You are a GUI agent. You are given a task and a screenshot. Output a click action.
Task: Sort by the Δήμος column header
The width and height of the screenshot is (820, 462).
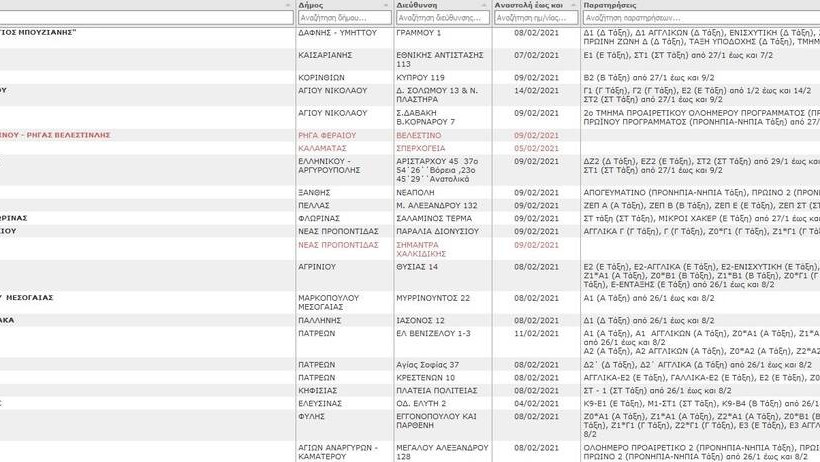point(310,5)
